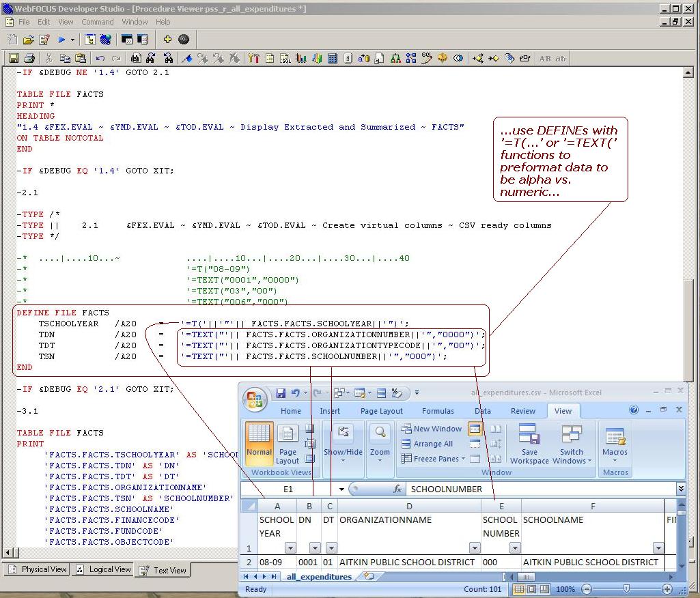
Task: Toggle Normal workbook view in Excel
Action: (x=260, y=442)
